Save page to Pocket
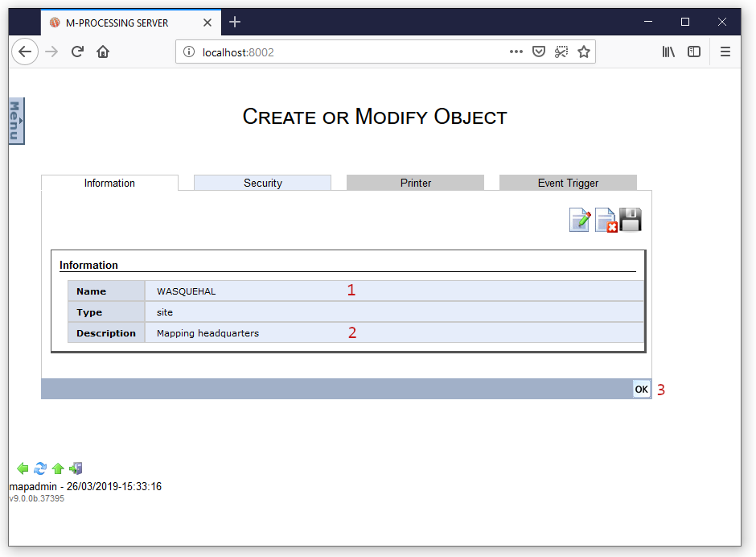 [x=539, y=52]
